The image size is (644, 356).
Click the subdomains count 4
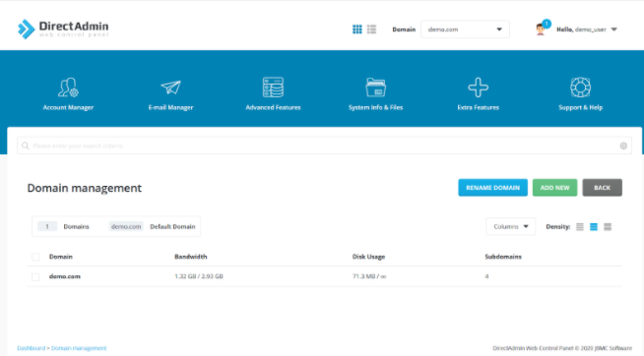[486, 276]
